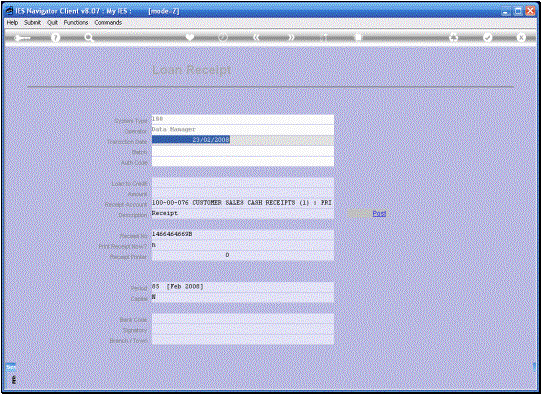Click the Receipt Printer field showing 0

pyautogui.click(x=243, y=256)
